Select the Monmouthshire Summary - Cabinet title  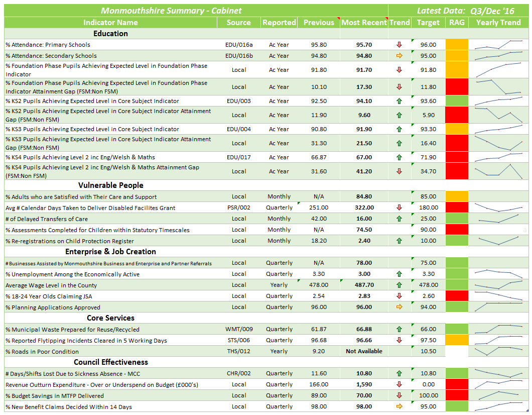coord(171,11)
